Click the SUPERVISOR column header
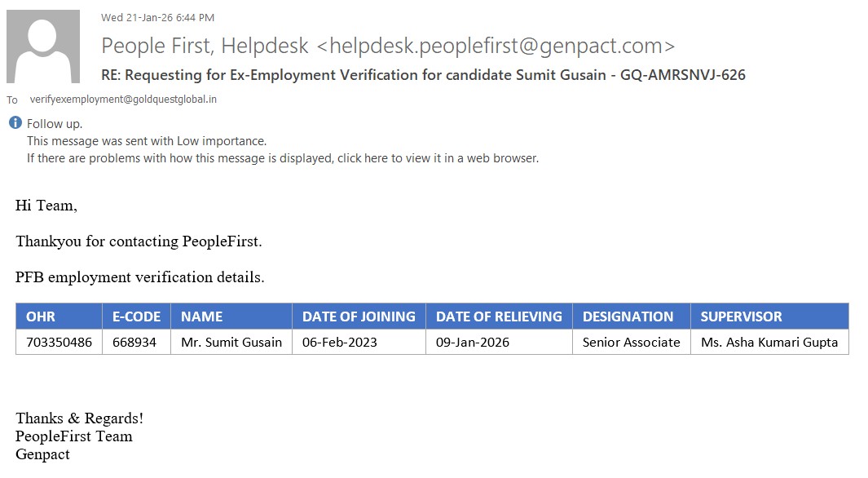 click(741, 316)
